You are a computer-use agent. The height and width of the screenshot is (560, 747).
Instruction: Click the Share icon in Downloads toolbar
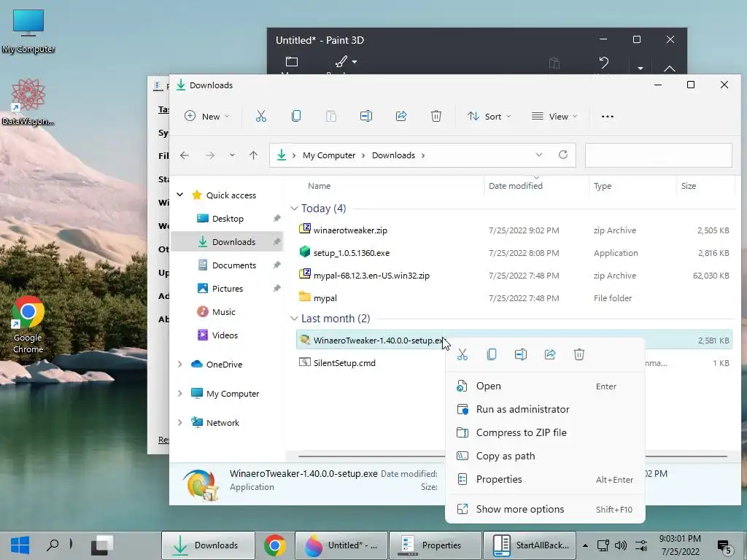[401, 116]
